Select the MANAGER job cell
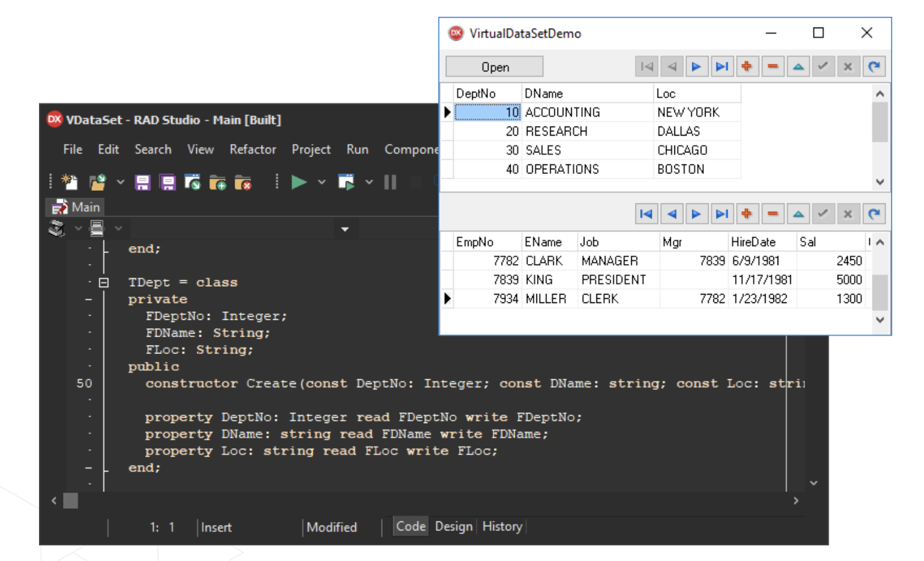Image resolution: width=924 pixels, height=561 pixels. tap(619, 261)
